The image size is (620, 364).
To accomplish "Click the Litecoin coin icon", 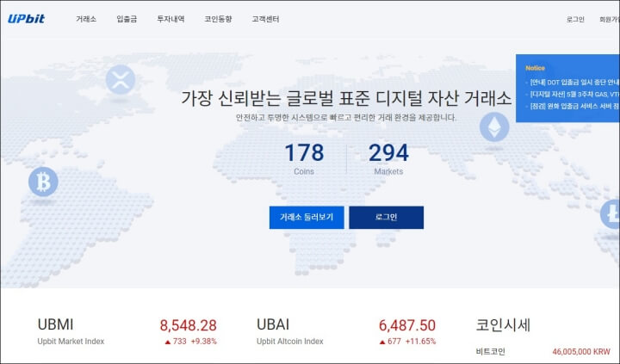I will pos(611,214).
